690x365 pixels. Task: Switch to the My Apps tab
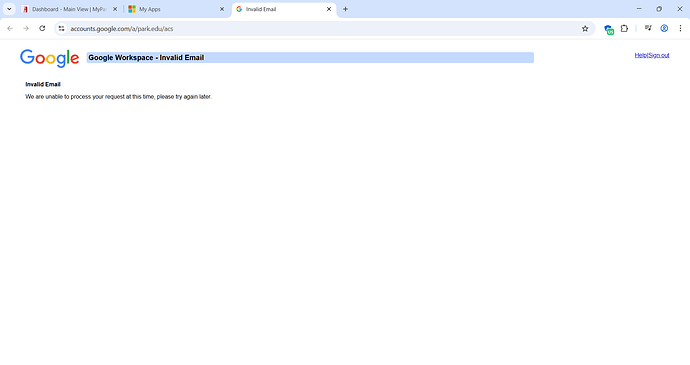tap(176, 9)
